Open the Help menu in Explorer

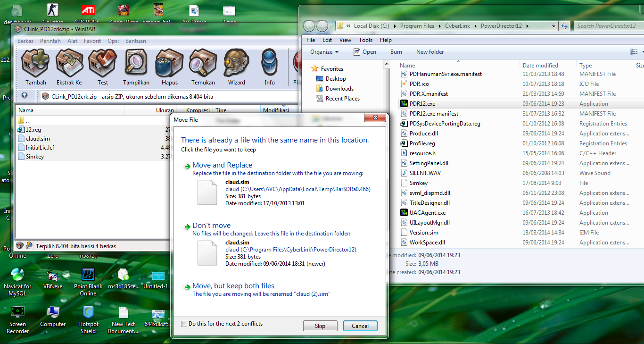386,40
